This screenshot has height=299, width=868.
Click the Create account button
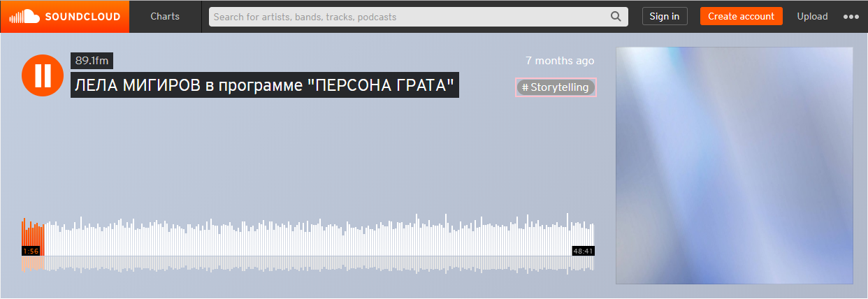741,17
